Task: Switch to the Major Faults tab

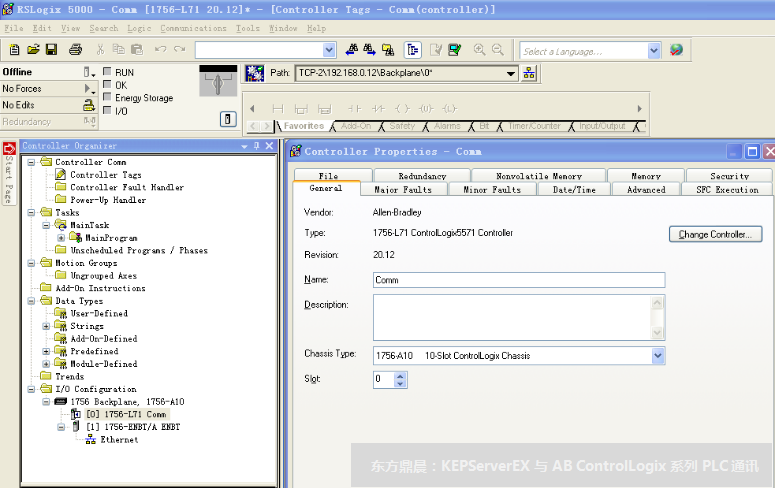Action: (x=403, y=189)
